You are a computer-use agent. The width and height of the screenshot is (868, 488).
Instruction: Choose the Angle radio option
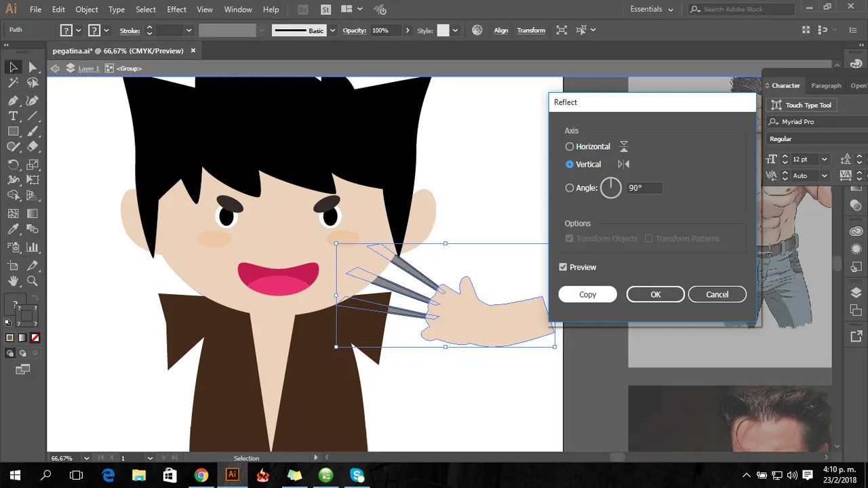pyautogui.click(x=570, y=188)
